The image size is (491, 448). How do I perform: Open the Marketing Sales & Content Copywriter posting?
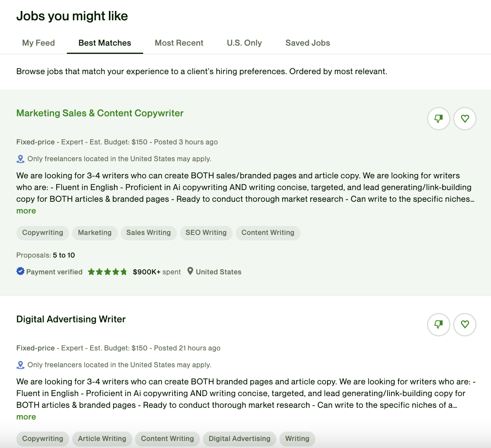pos(100,113)
